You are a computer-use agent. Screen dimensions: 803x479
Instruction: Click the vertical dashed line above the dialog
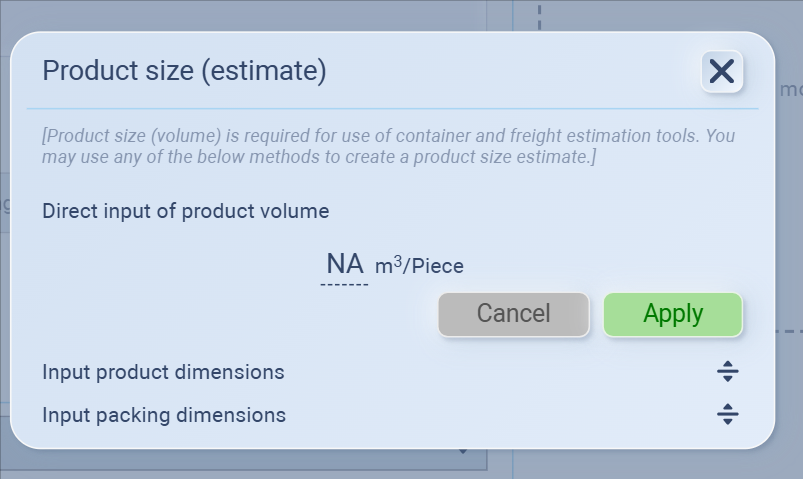pos(539,15)
